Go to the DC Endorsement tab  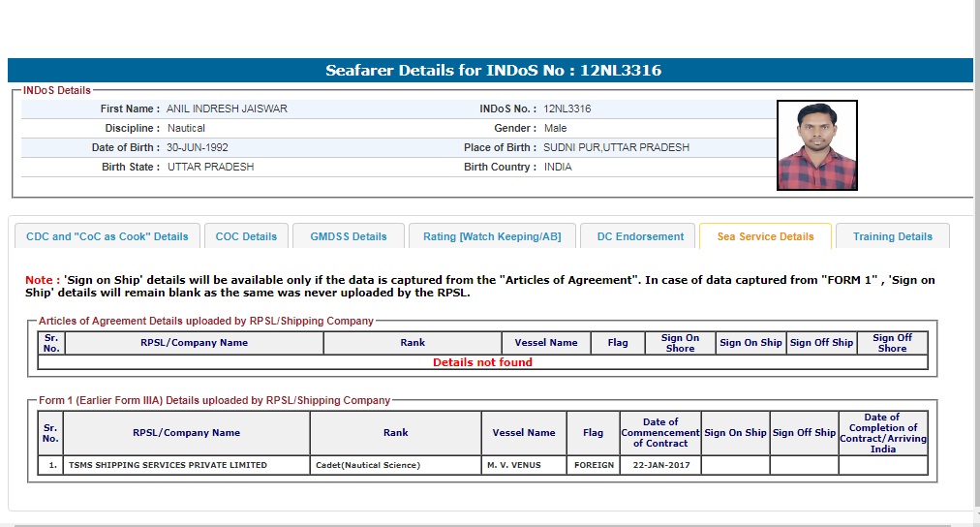coord(639,236)
